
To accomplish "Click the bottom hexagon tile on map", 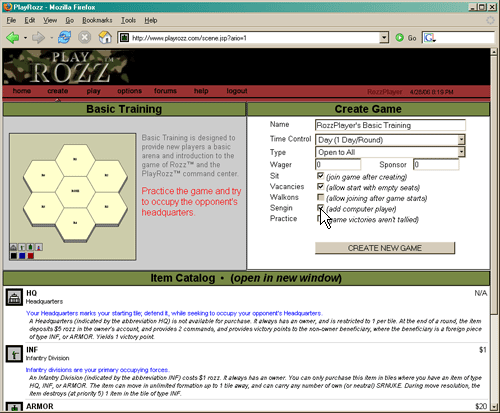I will coord(75,223).
